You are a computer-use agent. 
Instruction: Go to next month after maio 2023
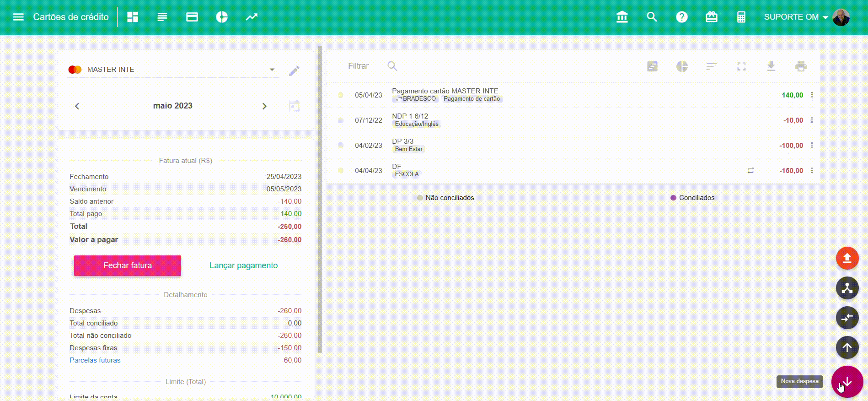[x=264, y=106]
